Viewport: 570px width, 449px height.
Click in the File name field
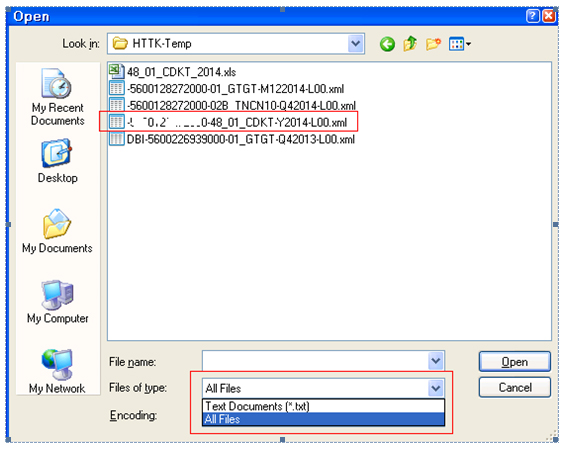(x=315, y=361)
